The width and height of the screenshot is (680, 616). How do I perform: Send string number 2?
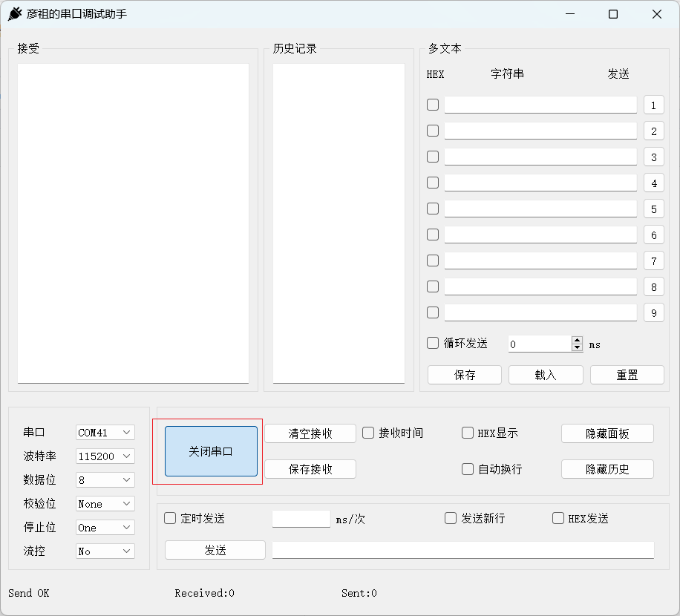pyautogui.click(x=653, y=131)
